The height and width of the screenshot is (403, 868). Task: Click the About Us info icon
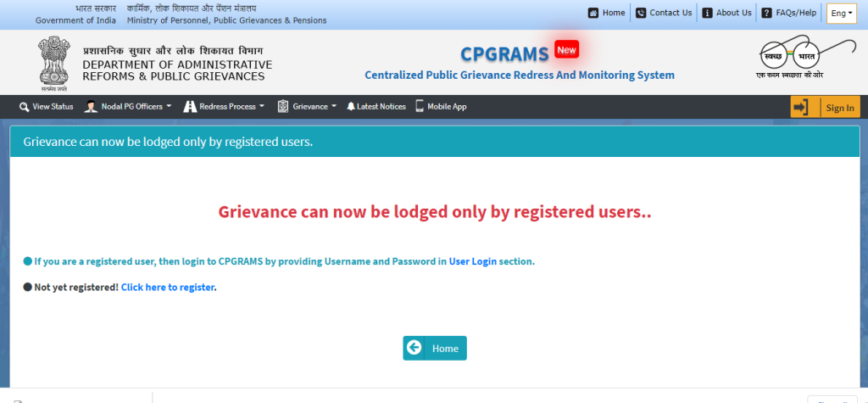click(707, 13)
